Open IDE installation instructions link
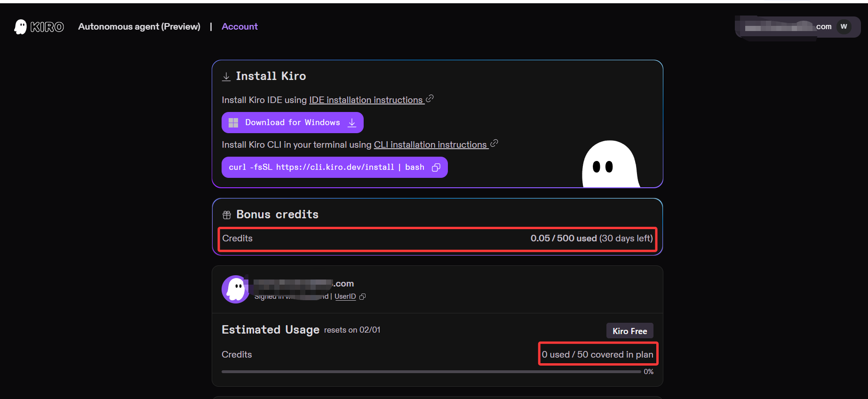 (366, 100)
